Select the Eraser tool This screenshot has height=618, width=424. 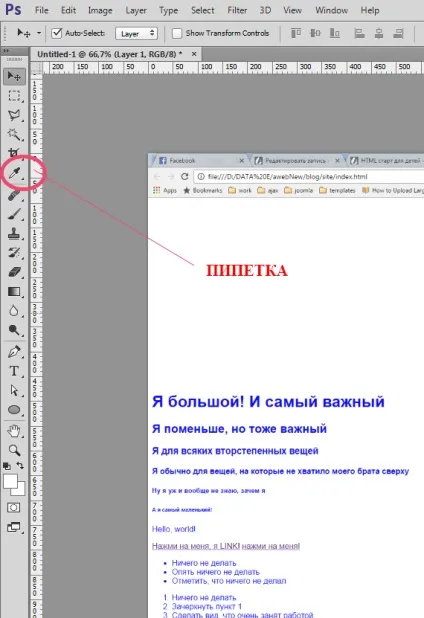[x=14, y=272]
